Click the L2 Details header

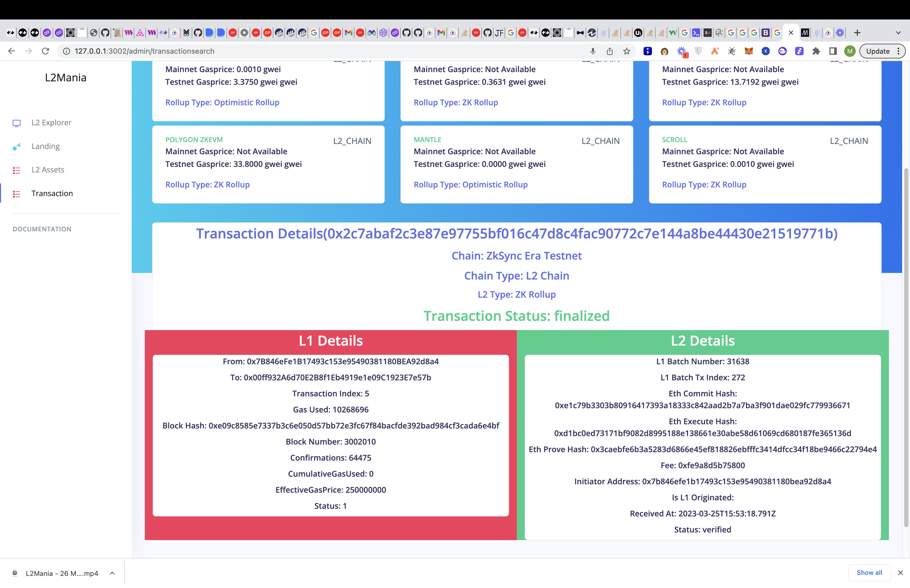pos(703,341)
